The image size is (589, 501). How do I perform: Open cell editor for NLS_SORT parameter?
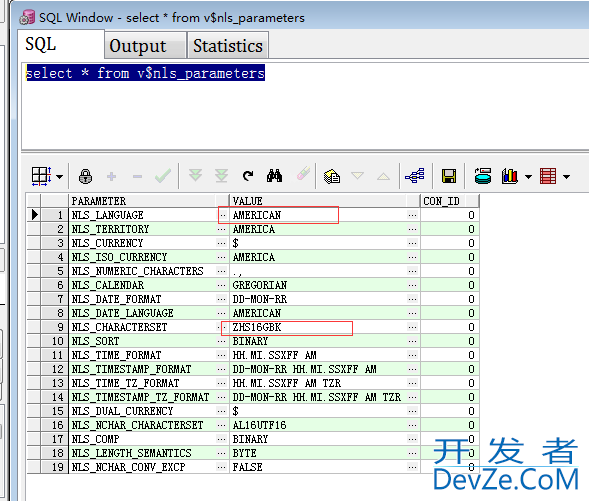222,341
